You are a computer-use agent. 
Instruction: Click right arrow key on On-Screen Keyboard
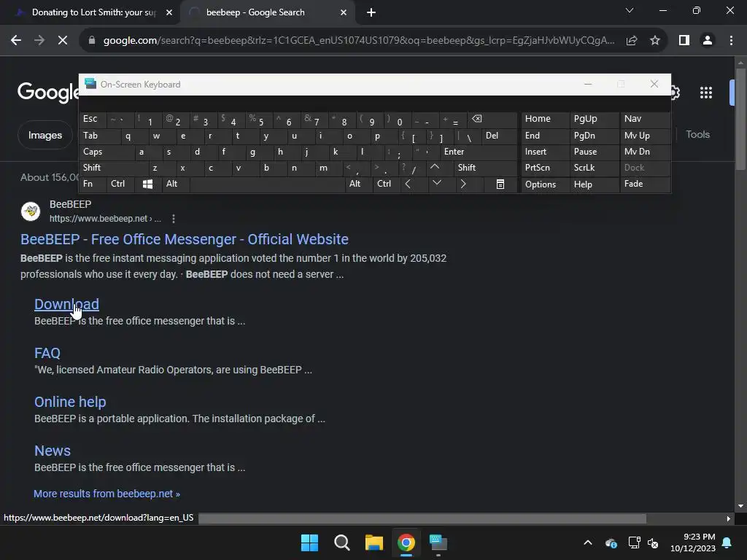pos(462,184)
